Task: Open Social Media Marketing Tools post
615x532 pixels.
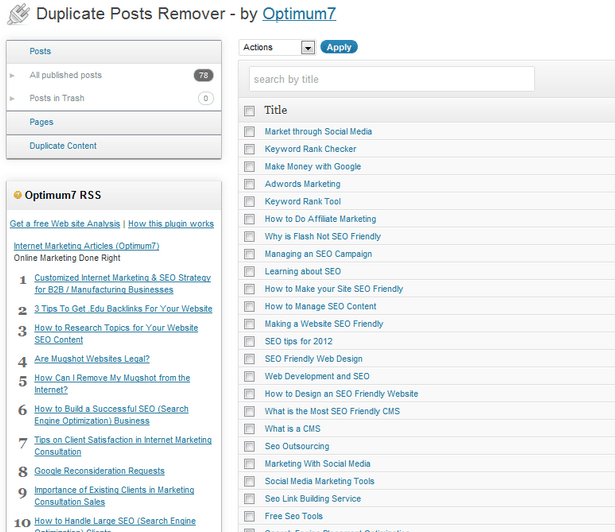Action: coord(319,481)
